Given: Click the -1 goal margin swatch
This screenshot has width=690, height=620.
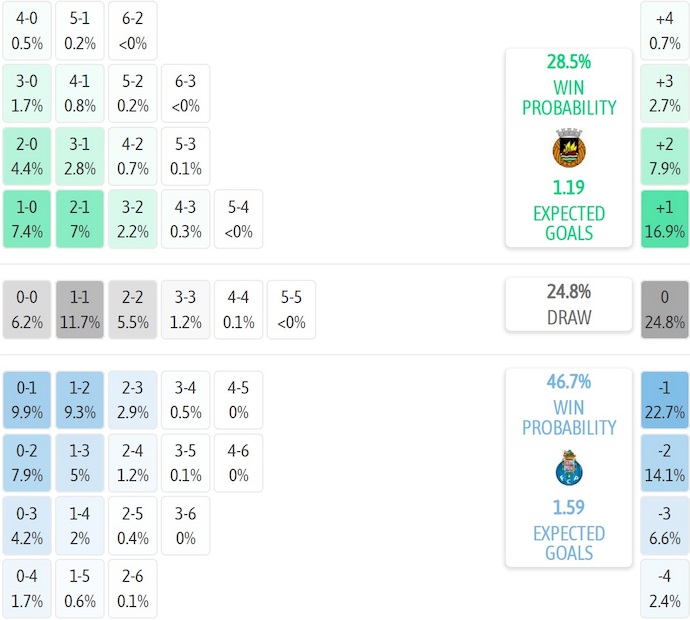Looking at the screenshot, I should pyautogui.click(x=665, y=400).
